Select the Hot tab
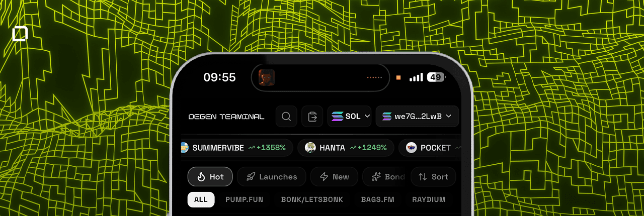This screenshot has height=216, width=644. point(210,177)
